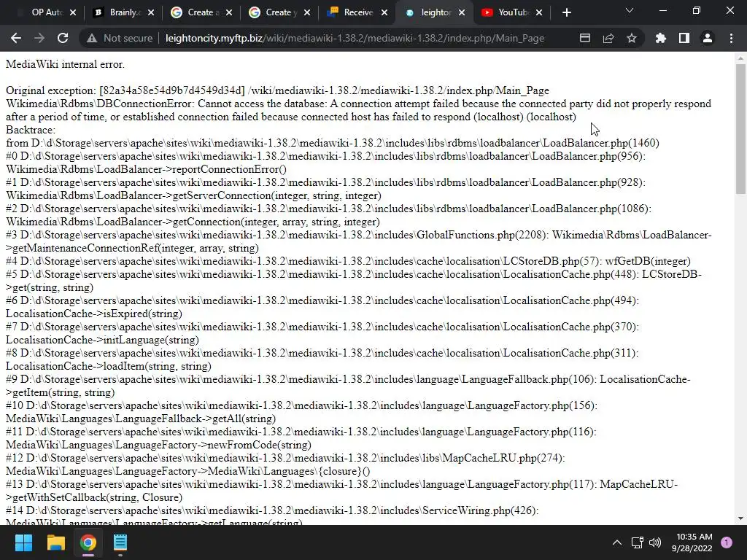
Task: Open File Explorer from the taskbar
Action: point(55,542)
